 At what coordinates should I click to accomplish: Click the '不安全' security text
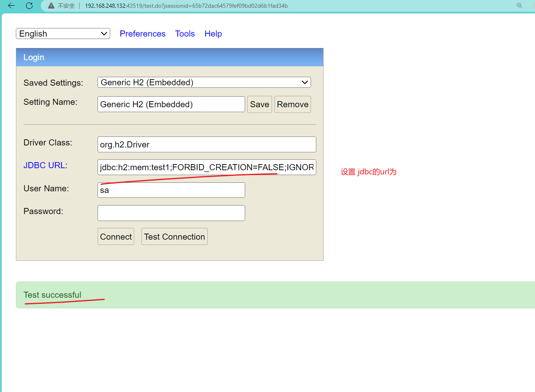(66, 6)
